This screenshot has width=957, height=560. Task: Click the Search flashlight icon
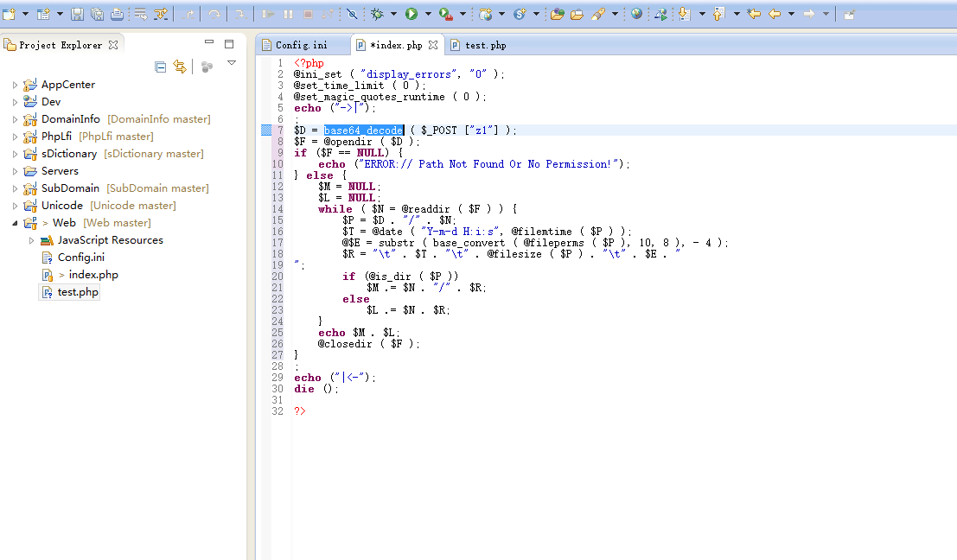598,14
